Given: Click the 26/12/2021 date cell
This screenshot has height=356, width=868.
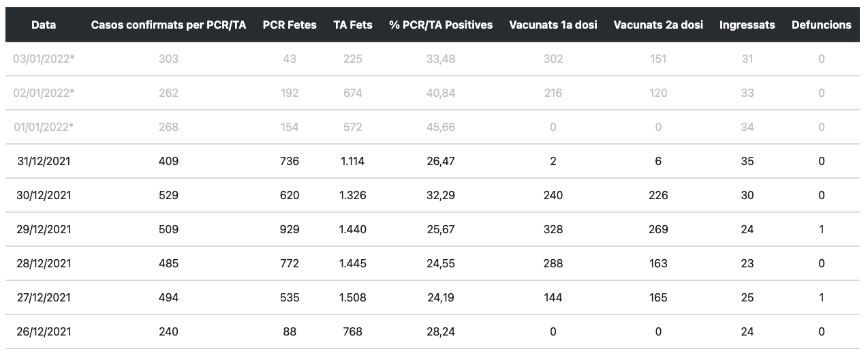Looking at the screenshot, I should click(x=44, y=331).
